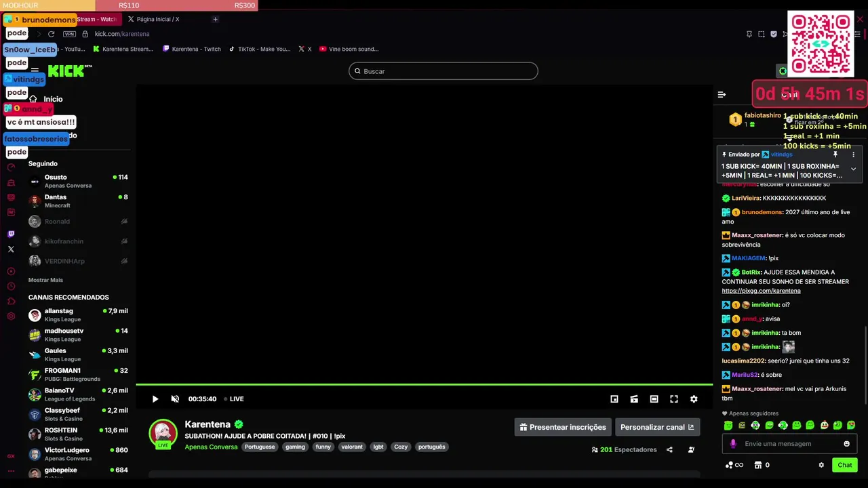Open the Osusto channel in Seguindo

[x=78, y=181]
